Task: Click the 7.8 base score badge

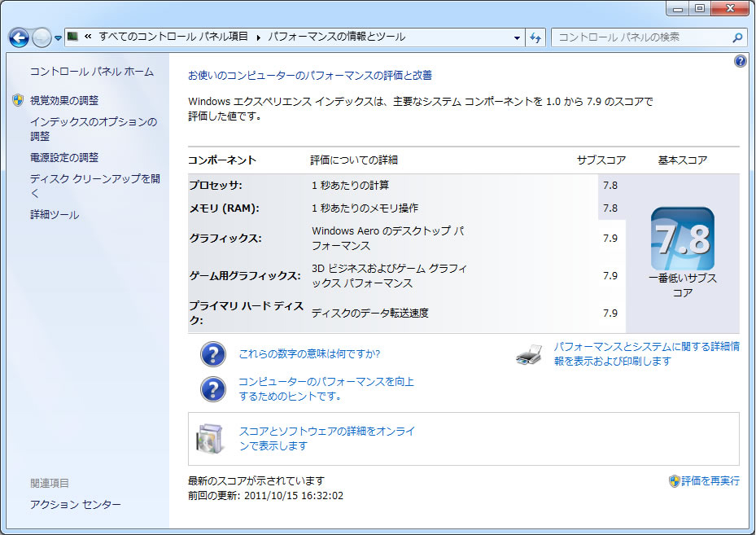Action: pyautogui.click(x=682, y=239)
